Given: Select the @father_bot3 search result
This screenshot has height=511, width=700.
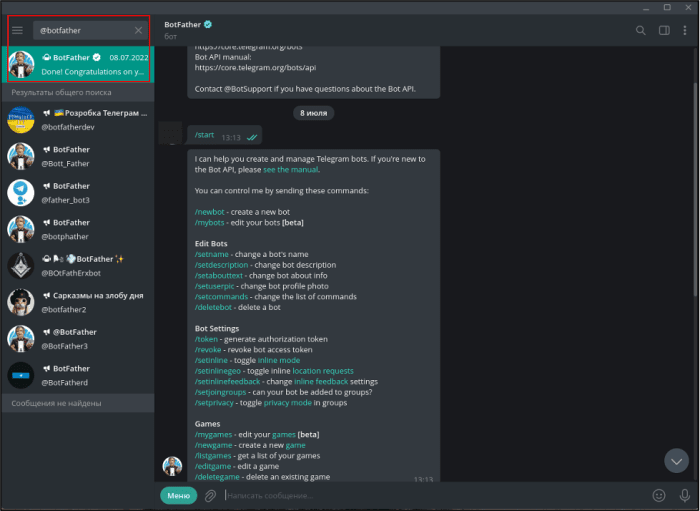Looking at the screenshot, I should 78,193.
